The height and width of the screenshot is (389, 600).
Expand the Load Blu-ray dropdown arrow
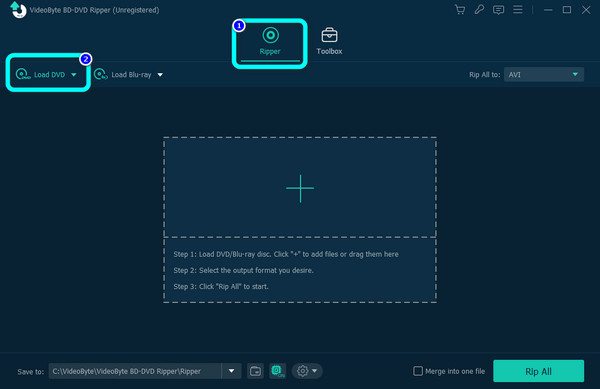pyautogui.click(x=160, y=75)
